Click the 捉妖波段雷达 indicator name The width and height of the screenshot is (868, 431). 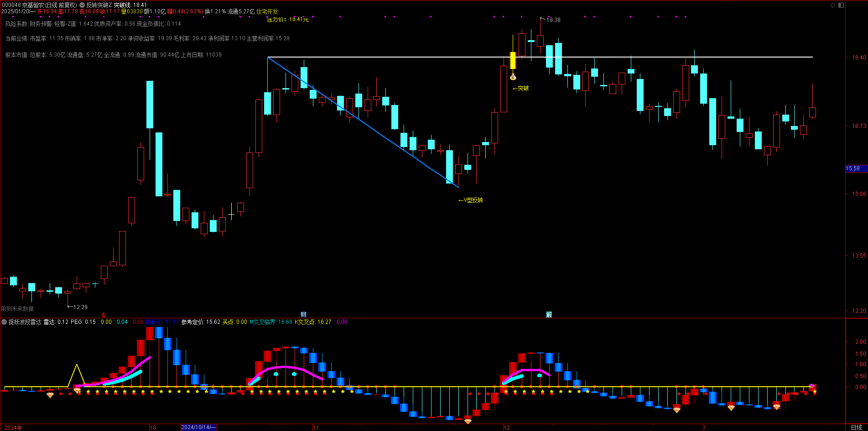coord(25,322)
